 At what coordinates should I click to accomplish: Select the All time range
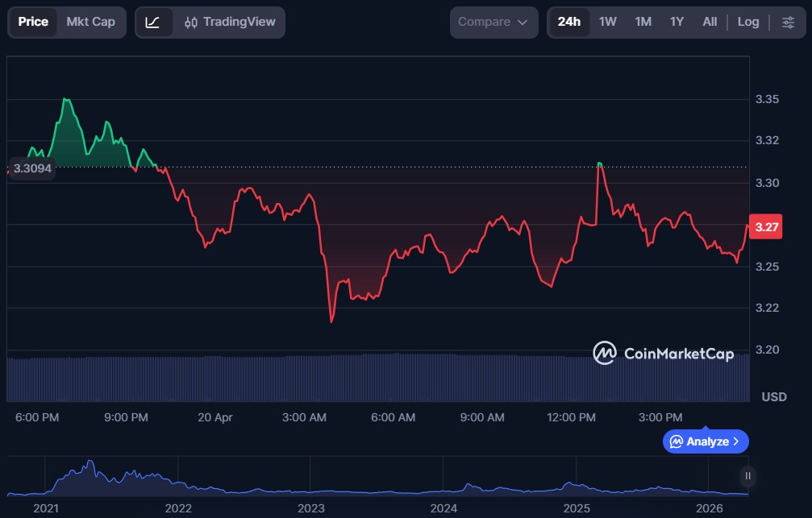click(x=710, y=22)
